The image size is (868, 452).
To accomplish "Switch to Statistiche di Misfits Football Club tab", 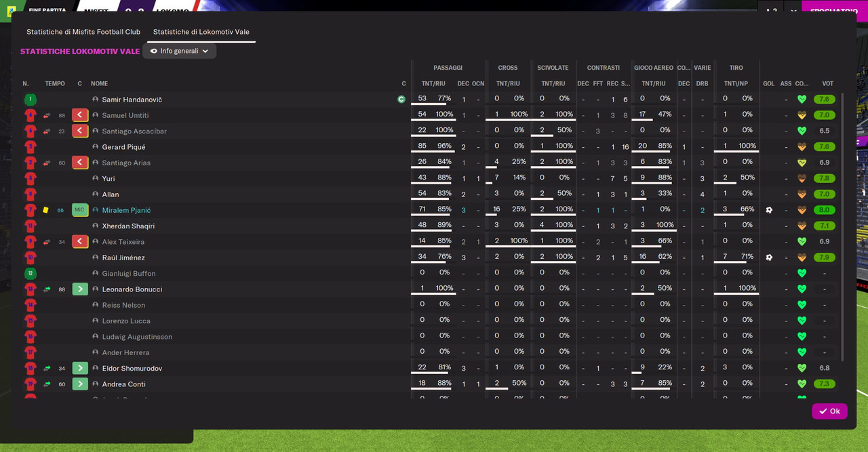I will (83, 32).
